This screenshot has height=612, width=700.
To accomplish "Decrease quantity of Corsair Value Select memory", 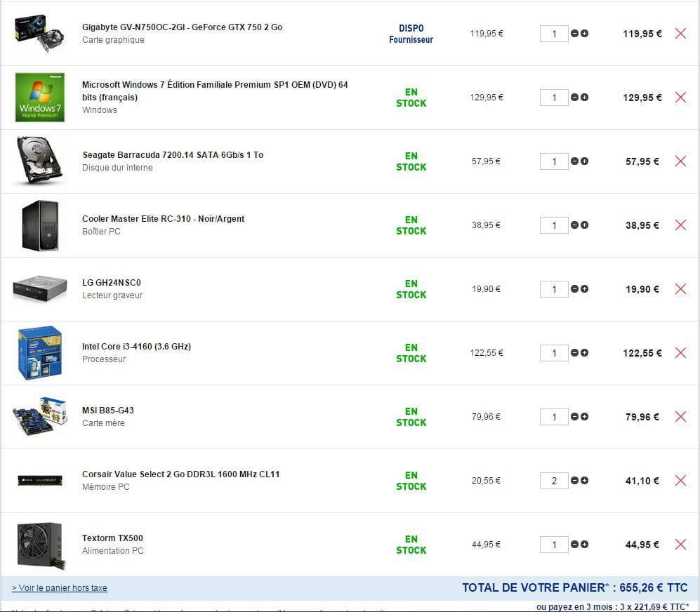I will click(x=574, y=480).
